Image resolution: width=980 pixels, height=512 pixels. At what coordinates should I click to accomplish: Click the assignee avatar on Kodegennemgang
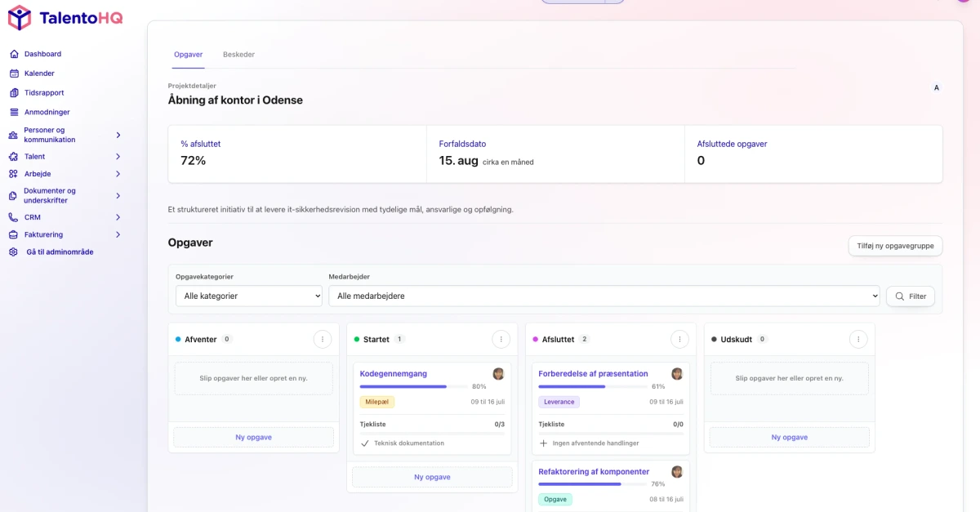point(498,374)
